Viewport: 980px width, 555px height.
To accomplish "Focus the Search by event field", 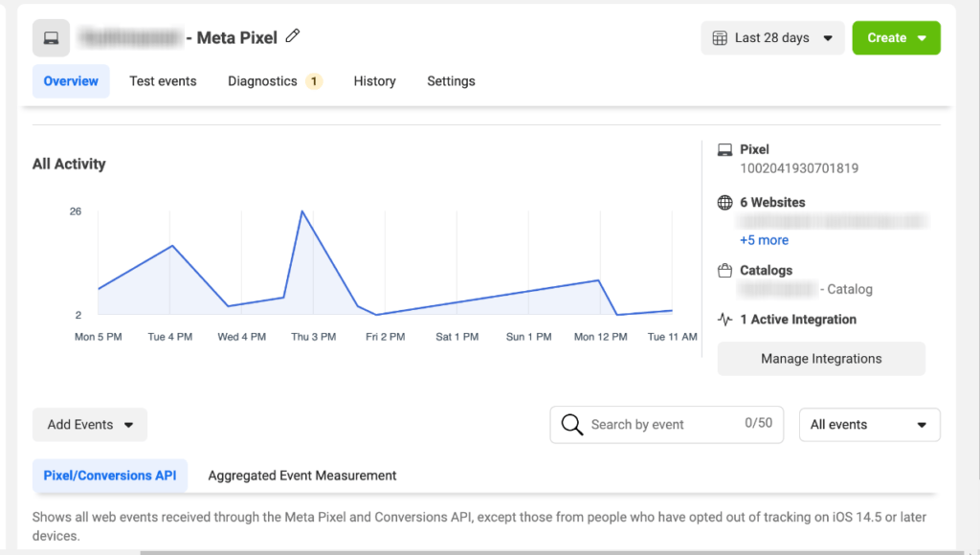I will pyautogui.click(x=667, y=425).
